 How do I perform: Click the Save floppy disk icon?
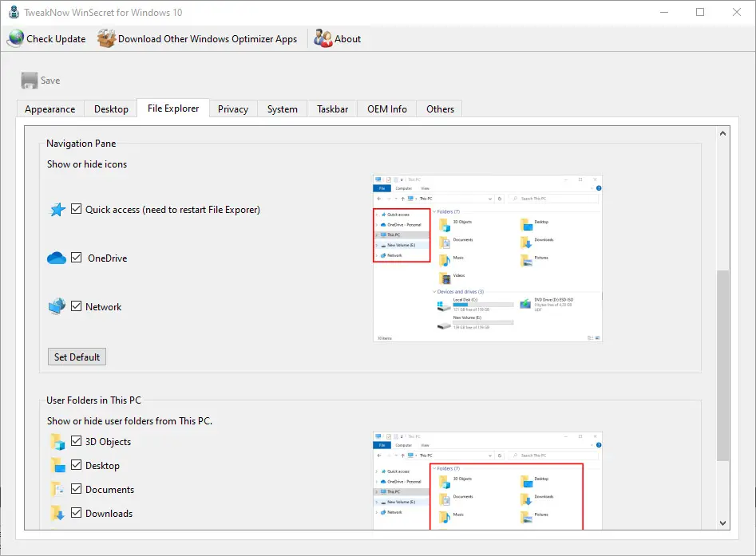point(30,81)
